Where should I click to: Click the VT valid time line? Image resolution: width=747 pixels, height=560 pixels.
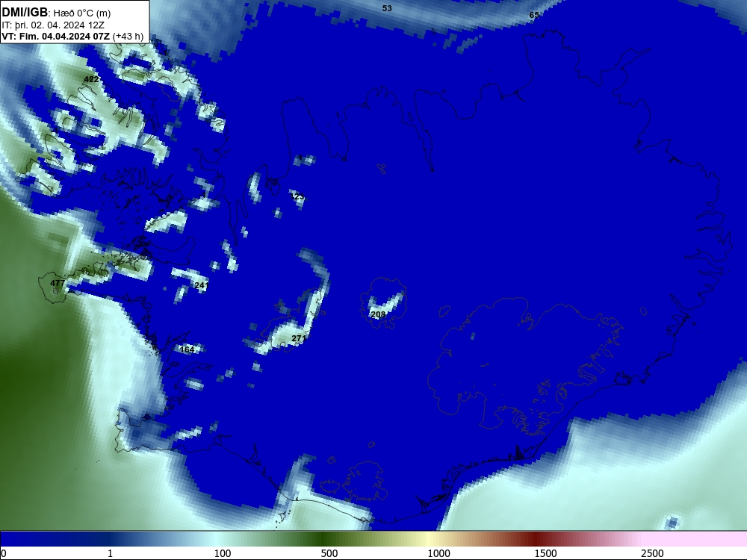coord(72,36)
